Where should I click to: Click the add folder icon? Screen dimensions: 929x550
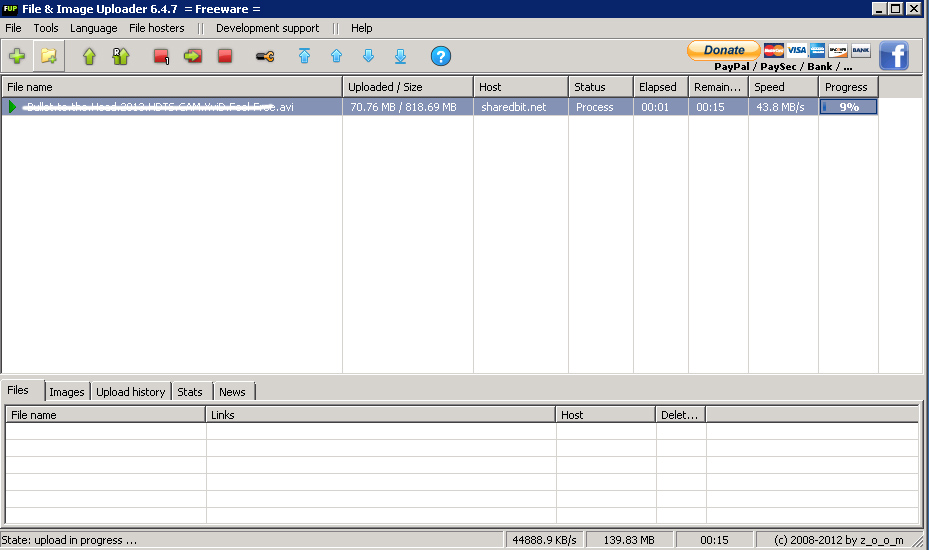48,56
